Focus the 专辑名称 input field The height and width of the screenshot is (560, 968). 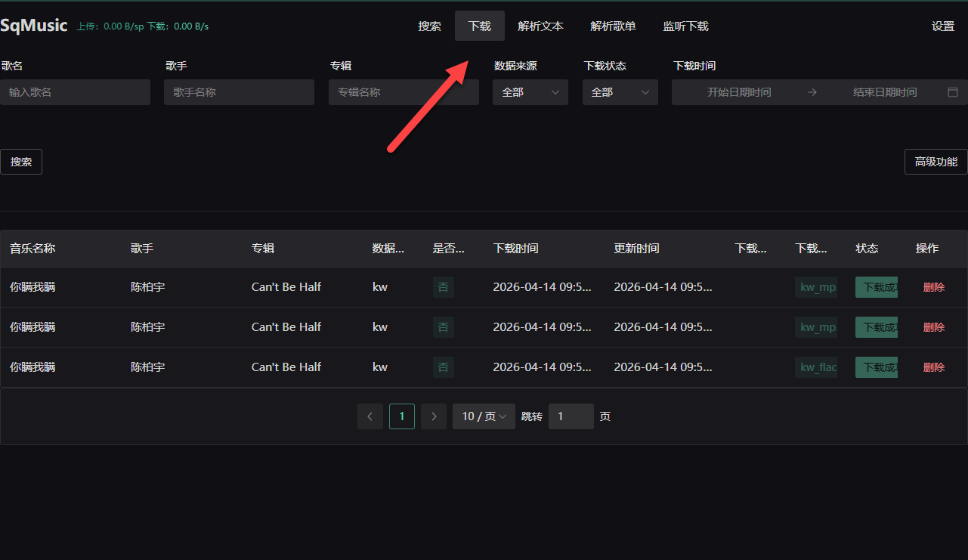click(x=404, y=92)
